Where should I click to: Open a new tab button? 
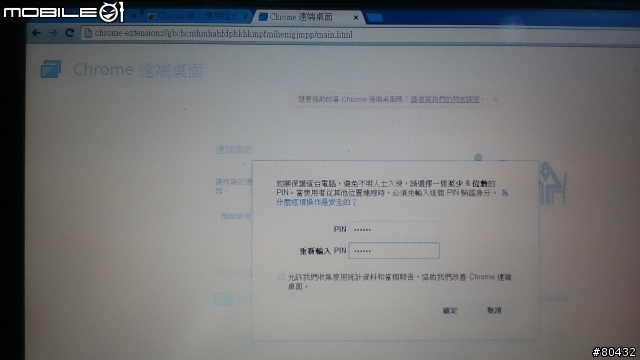point(375,18)
